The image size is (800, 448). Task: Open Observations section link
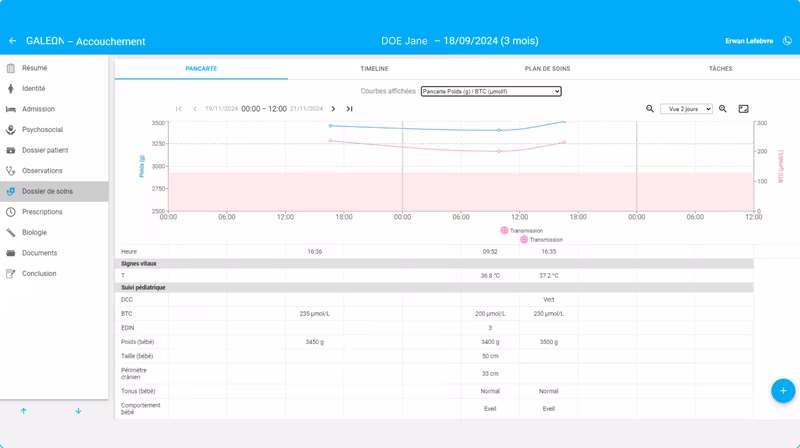[42, 170]
